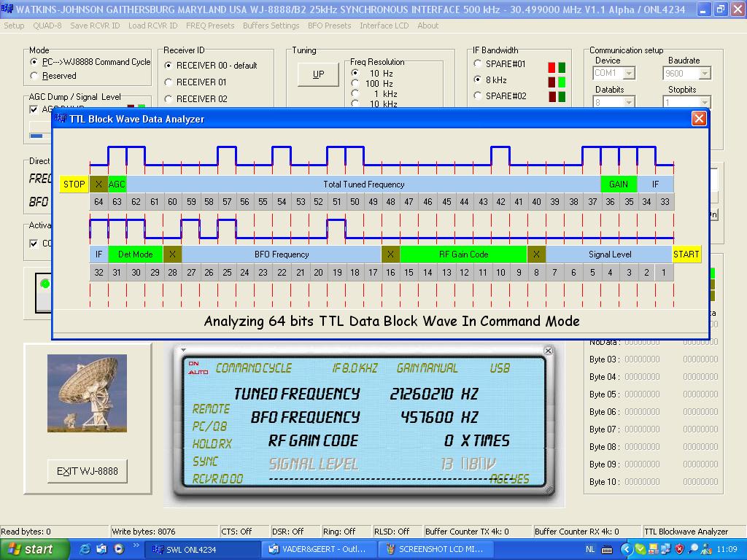Viewport: 747px width, 560px height.
Task: Close the LCD display panel with its X icon
Action: click(x=549, y=351)
